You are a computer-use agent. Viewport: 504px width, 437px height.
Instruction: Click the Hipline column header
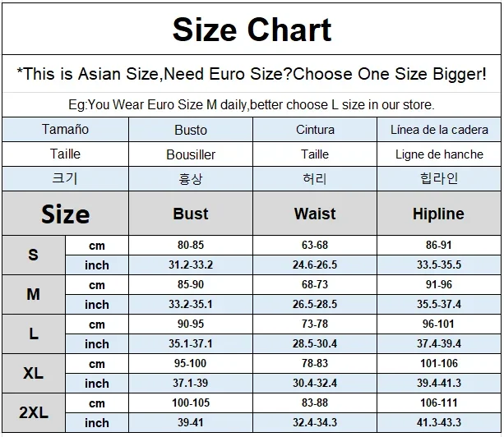(x=439, y=214)
